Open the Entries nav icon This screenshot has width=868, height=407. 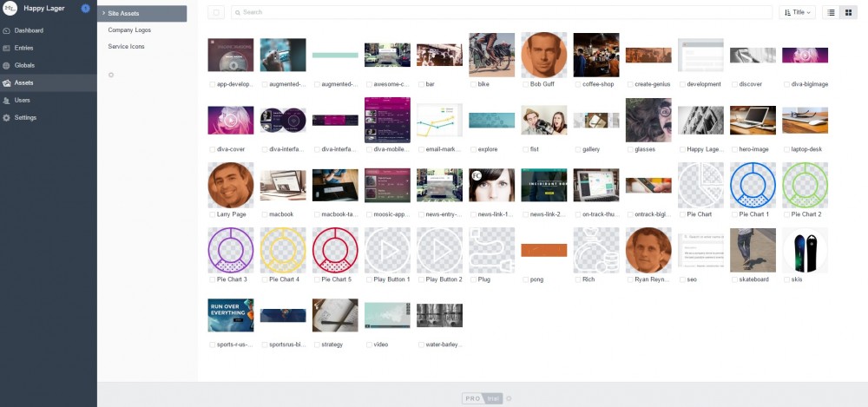pos(7,49)
